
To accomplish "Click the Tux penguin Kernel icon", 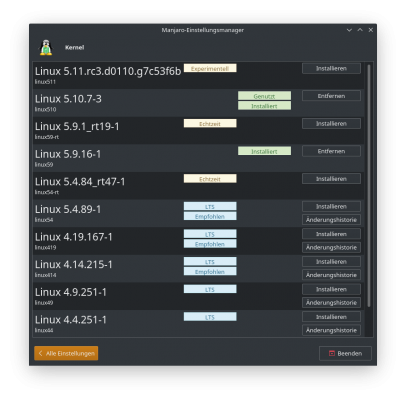I will [x=46, y=47].
